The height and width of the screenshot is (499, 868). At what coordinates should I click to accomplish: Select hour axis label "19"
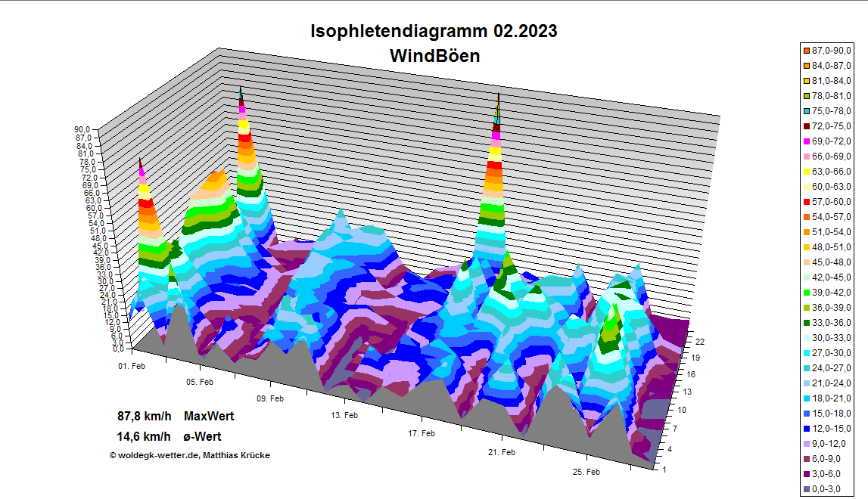(695, 358)
